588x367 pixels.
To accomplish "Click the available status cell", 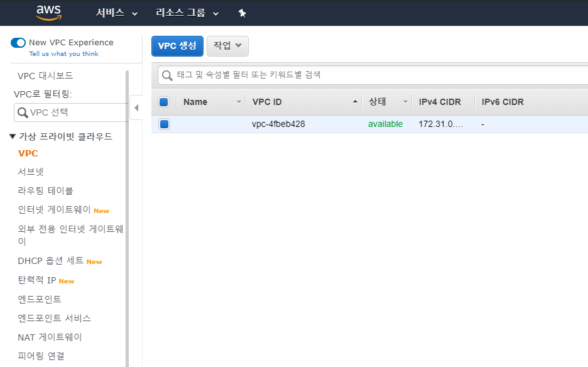I will tap(385, 124).
